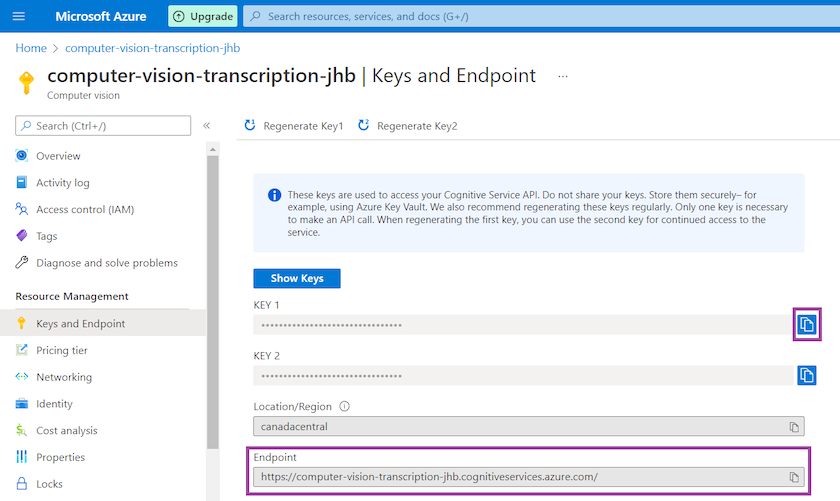The height and width of the screenshot is (501, 840).
Task: Go to Home breadcrumb link
Action: point(31,48)
